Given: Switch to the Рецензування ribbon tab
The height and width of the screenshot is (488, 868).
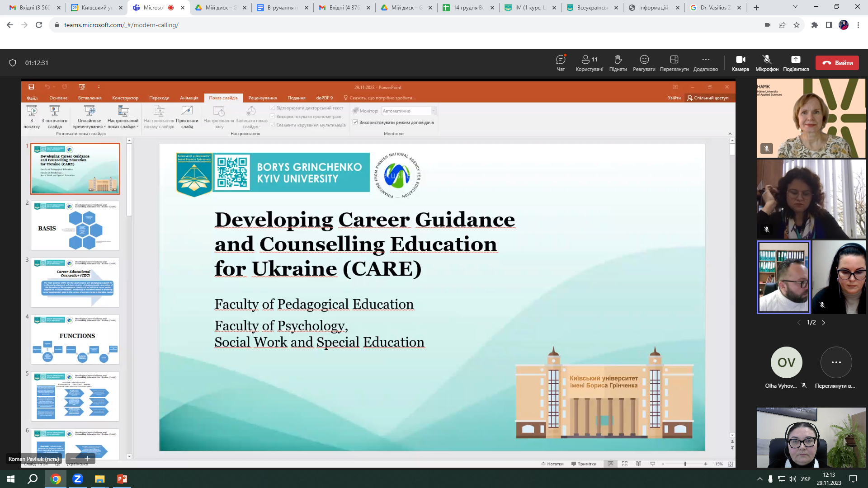Looking at the screenshot, I should click(x=262, y=98).
